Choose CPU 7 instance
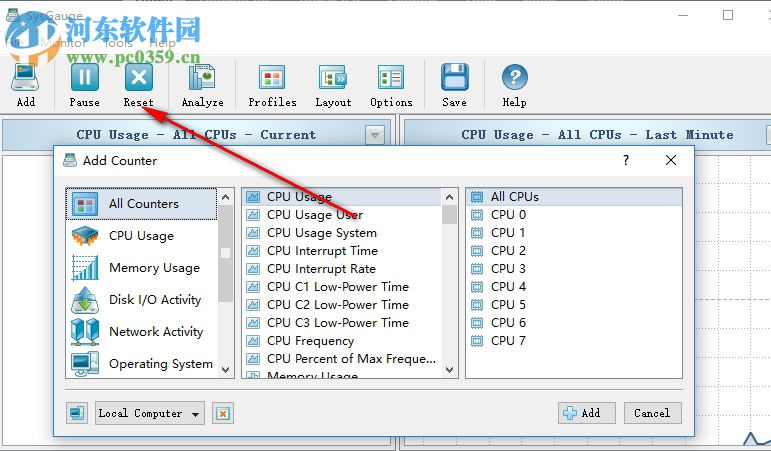Image resolution: width=771 pixels, height=451 pixels. (574, 340)
